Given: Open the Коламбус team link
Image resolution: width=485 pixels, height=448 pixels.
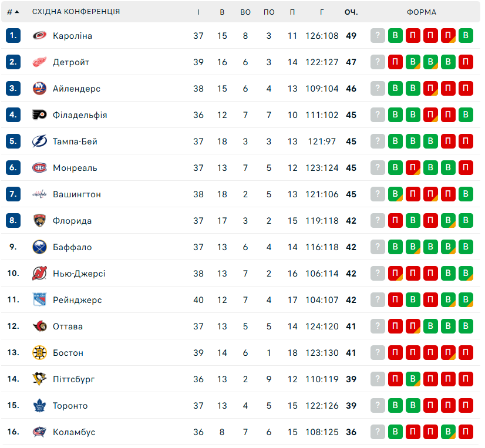Looking at the screenshot, I should point(74,432).
